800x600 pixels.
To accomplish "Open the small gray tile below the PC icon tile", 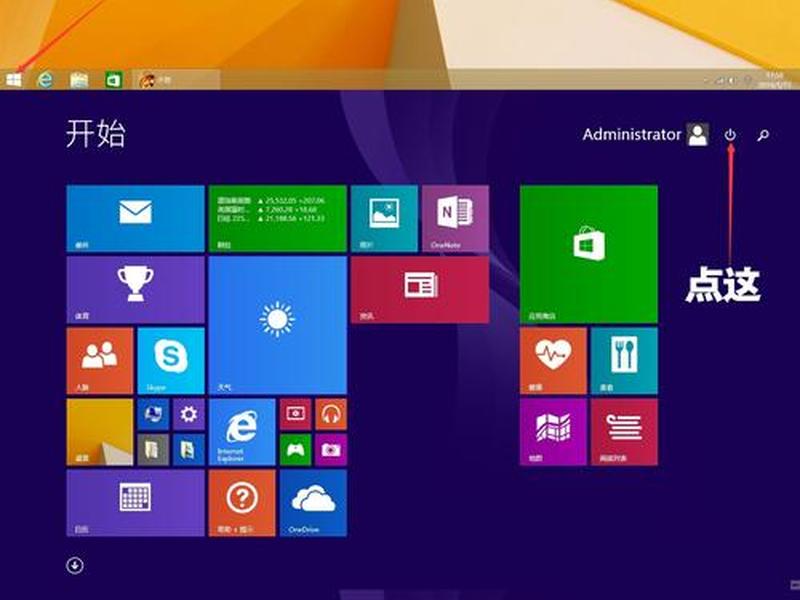I will pyautogui.click(x=153, y=449).
